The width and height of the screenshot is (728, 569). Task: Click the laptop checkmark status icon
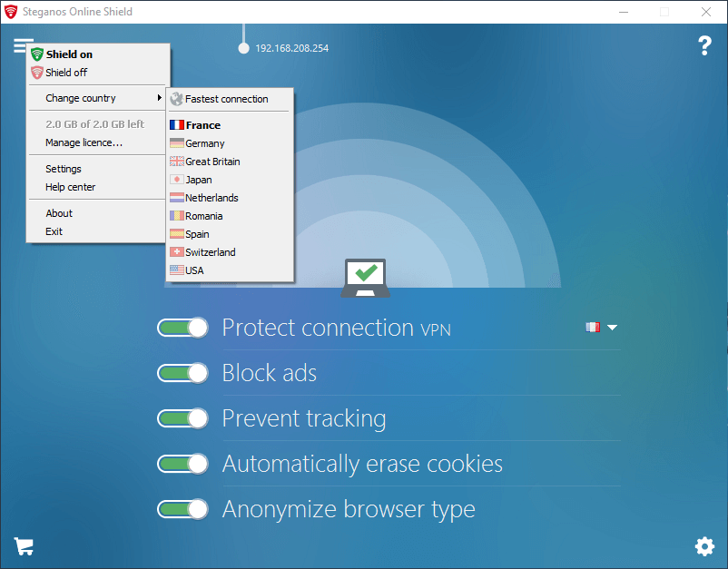(366, 278)
